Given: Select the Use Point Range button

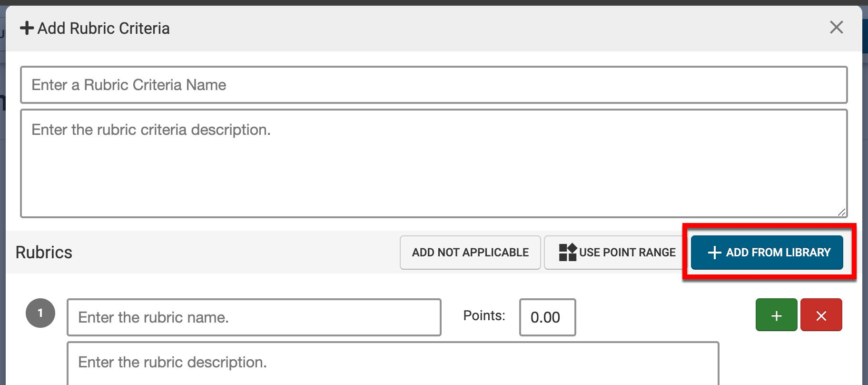Looking at the screenshot, I should [x=617, y=252].
